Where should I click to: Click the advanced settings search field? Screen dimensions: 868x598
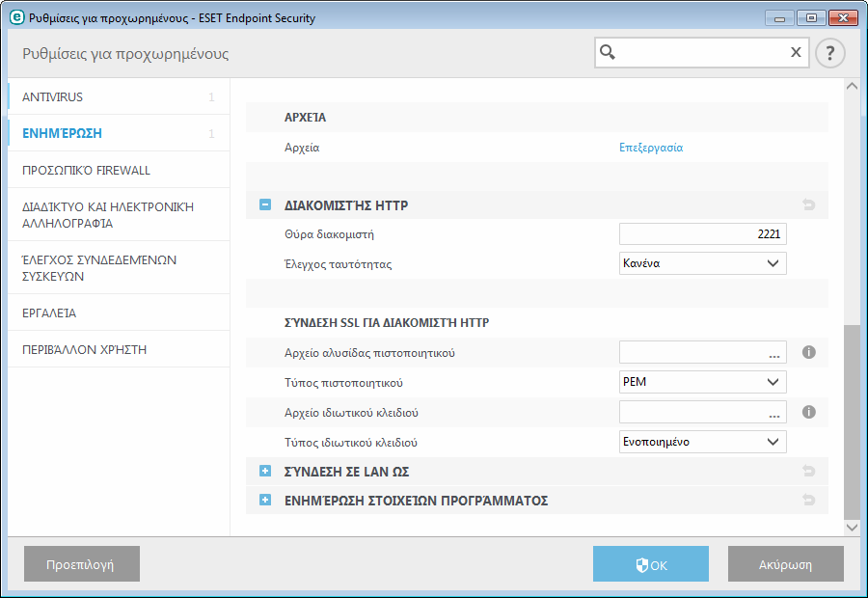pos(701,53)
